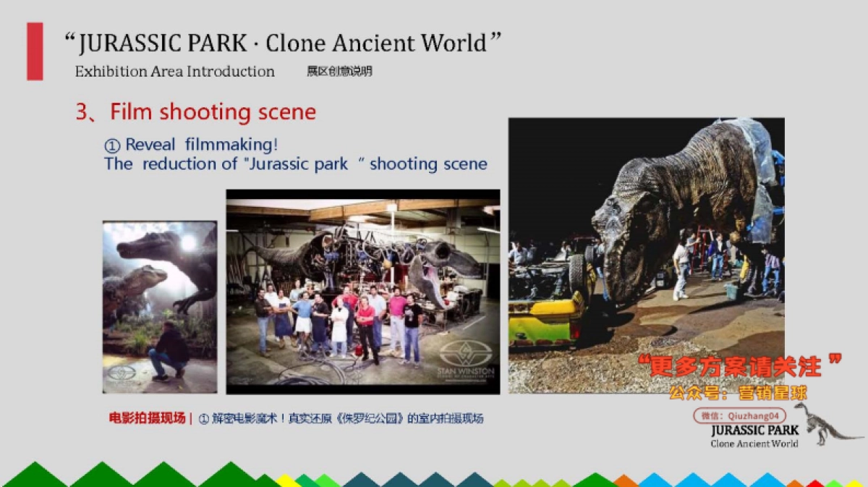Viewport: 868px width, 487px height.
Task: Click the red '电影拍摄现场' caption label
Action: 147,418
